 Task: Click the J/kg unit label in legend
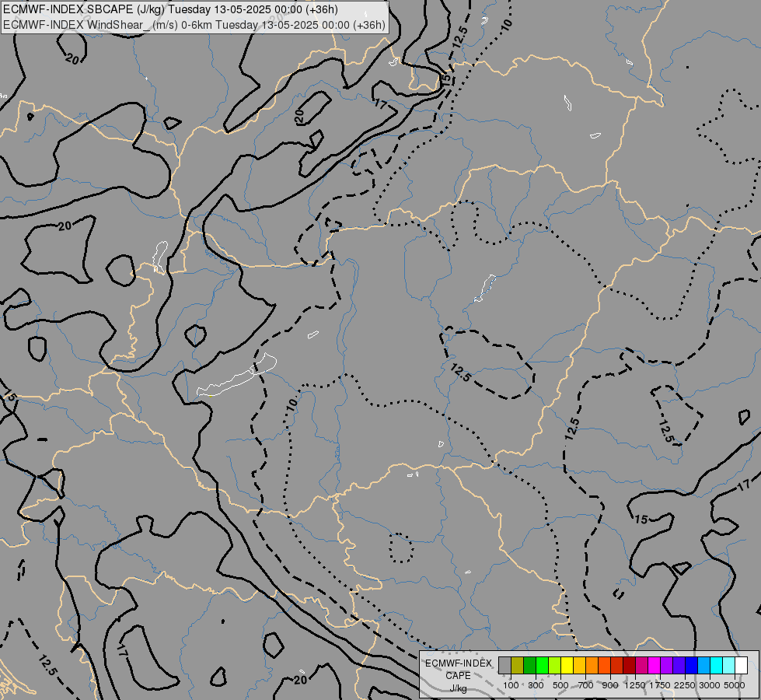458,689
